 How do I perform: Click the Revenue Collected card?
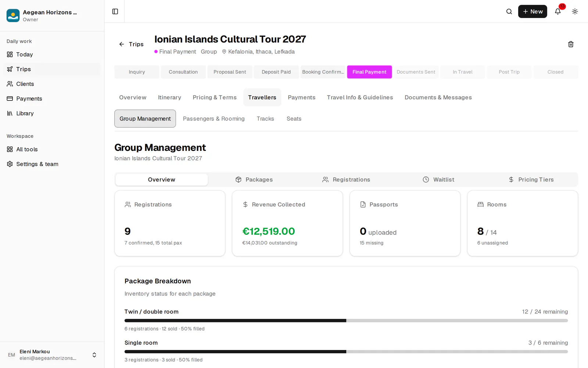click(x=287, y=223)
